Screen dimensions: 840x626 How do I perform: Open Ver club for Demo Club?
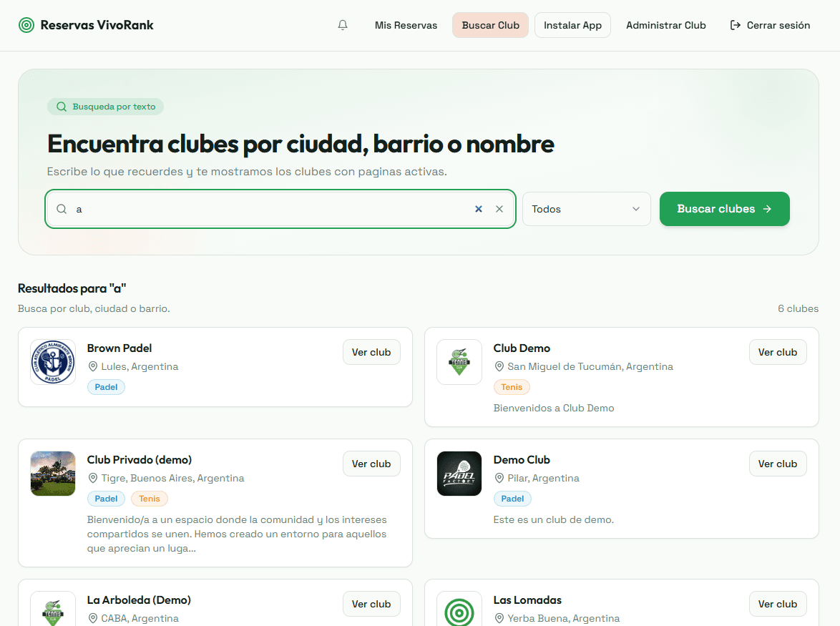(x=778, y=464)
